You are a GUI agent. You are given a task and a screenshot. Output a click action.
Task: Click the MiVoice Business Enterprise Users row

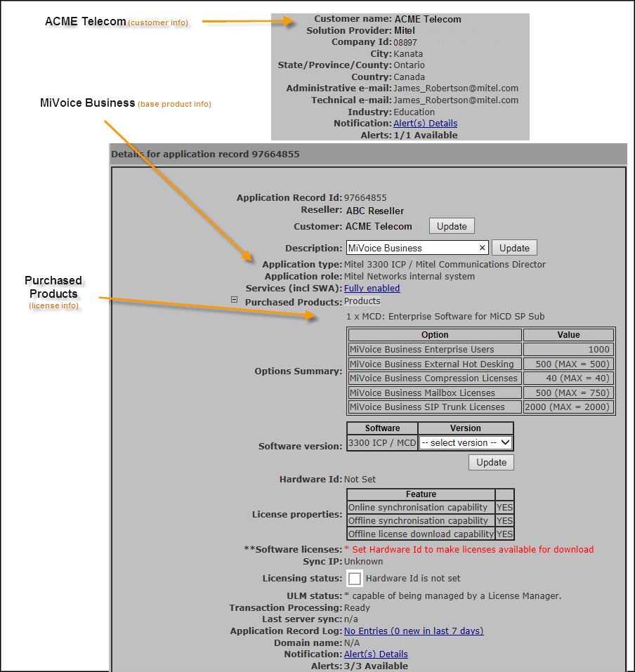point(481,349)
